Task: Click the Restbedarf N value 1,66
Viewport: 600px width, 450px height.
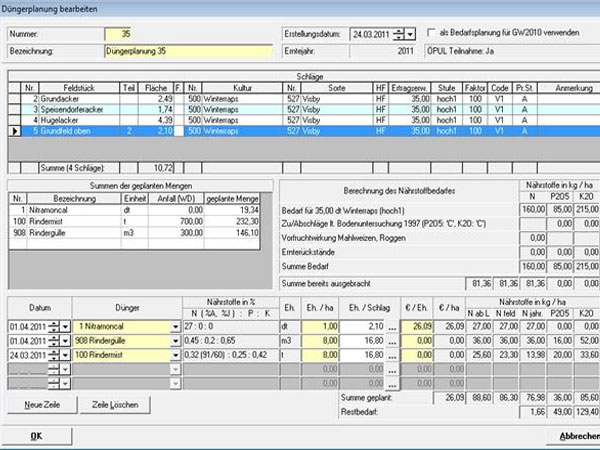Action: point(533,412)
